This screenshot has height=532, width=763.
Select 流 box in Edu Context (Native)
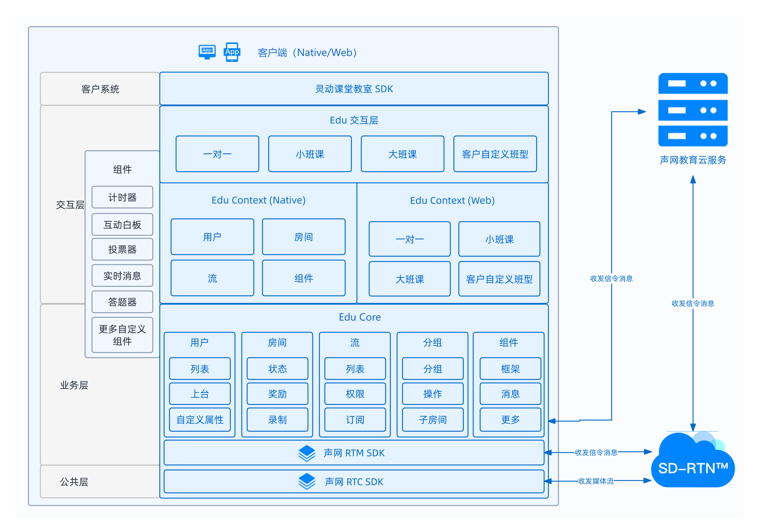click(x=212, y=278)
